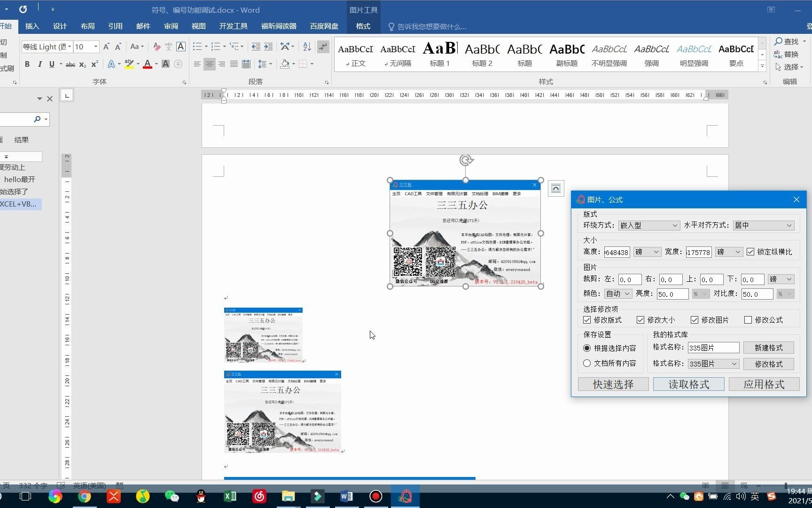Screen dimensions: 812x508
Task: Center the paragraph text
Action: click(x=210, y=64)
